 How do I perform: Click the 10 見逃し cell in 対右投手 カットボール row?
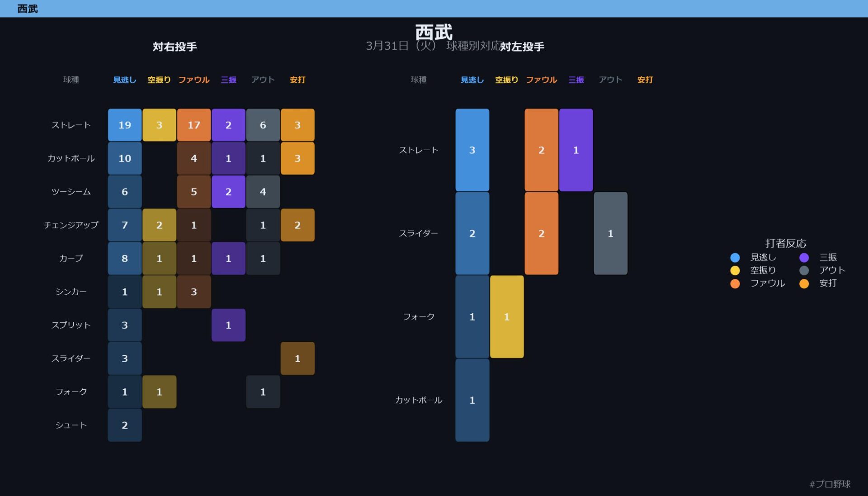125,158
